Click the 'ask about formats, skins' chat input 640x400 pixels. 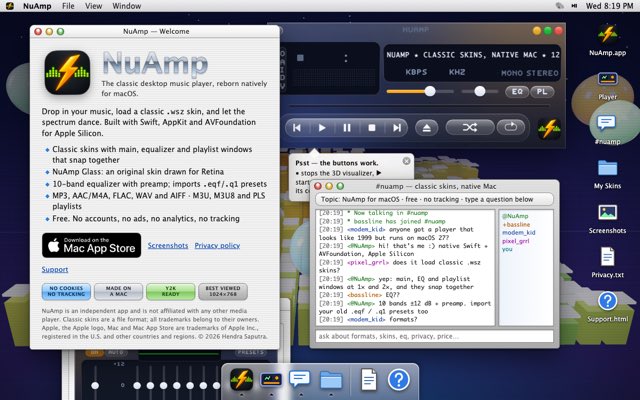(x=434, y=336)
